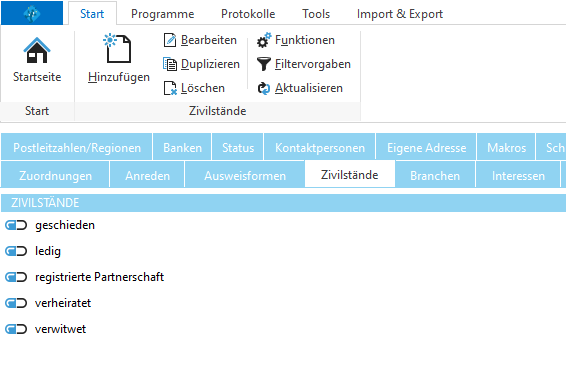The width and height of the screenshot is (566, 386).
Task: Open the Tools ribbon tab
Action: [x=316, y=14]
